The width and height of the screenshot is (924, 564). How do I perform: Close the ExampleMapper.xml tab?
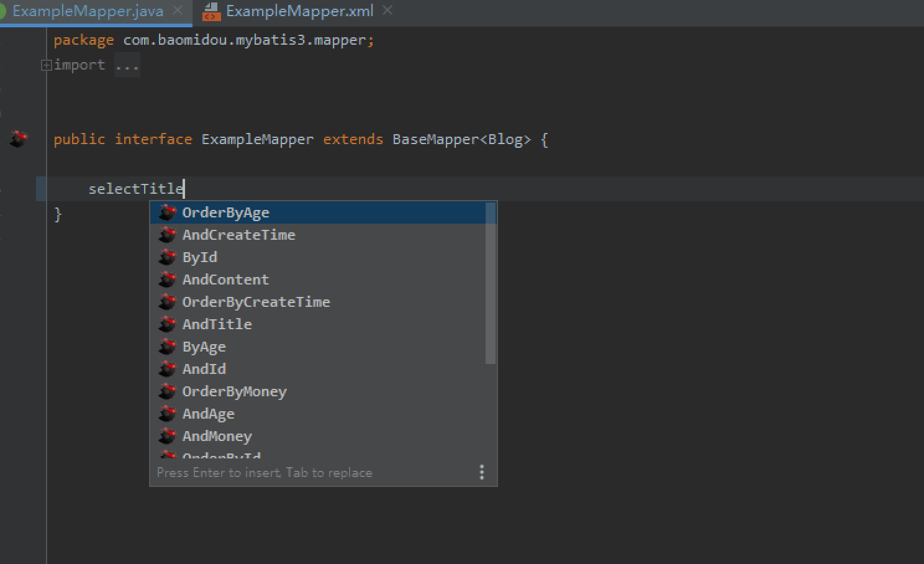pyautogui.click(x=387, y=11)
